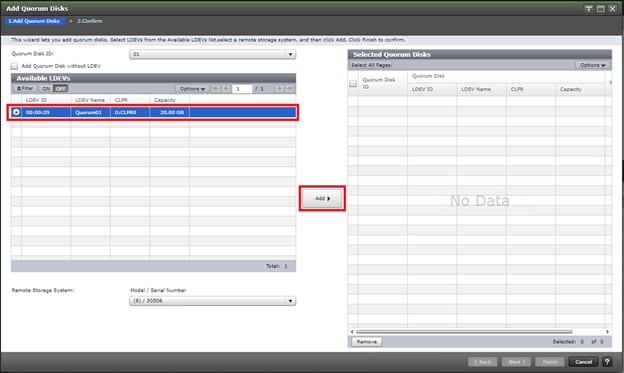Click LDEV Name header in Selected Quorum Disks
624x373 pixels.
coord(481,89)
